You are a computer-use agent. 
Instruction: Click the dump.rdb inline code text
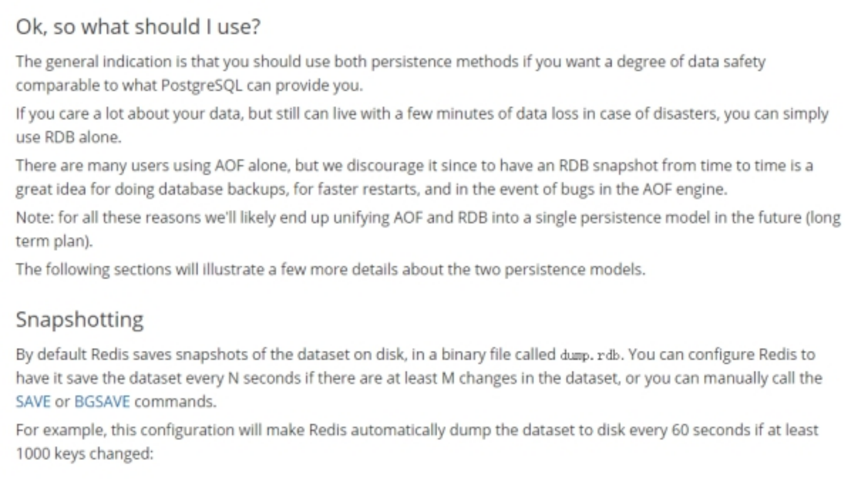click(592, 355)
